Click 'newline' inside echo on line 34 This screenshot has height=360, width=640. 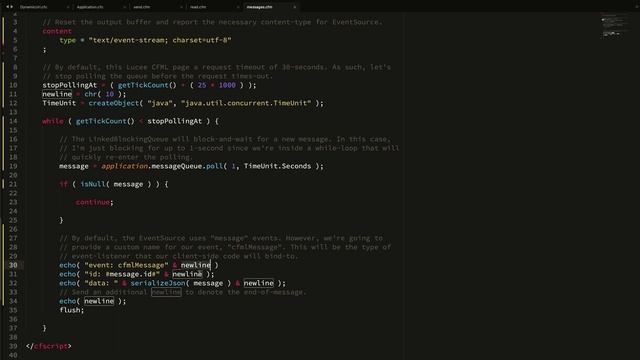point(99,301)
